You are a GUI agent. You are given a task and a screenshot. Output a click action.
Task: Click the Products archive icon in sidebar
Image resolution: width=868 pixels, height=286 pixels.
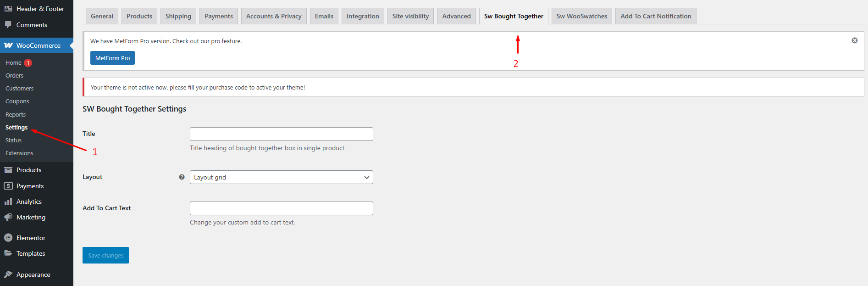click(x=8, y=170)
